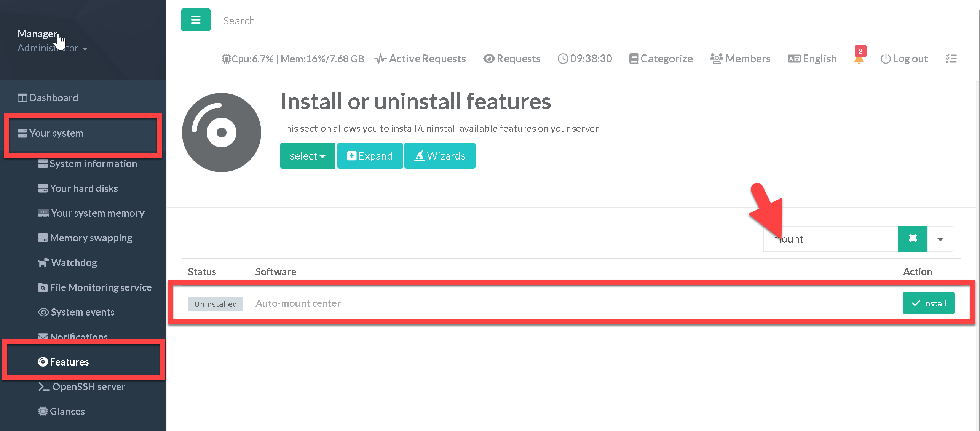Open Glances in the sidebar
Screen dimensions: 980x431
(x=67, y=411)
